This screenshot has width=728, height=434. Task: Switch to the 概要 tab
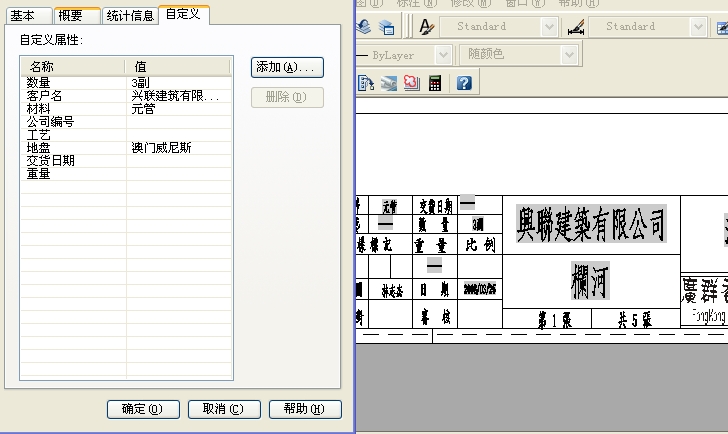pyautogui.click(x=77, y=16)
